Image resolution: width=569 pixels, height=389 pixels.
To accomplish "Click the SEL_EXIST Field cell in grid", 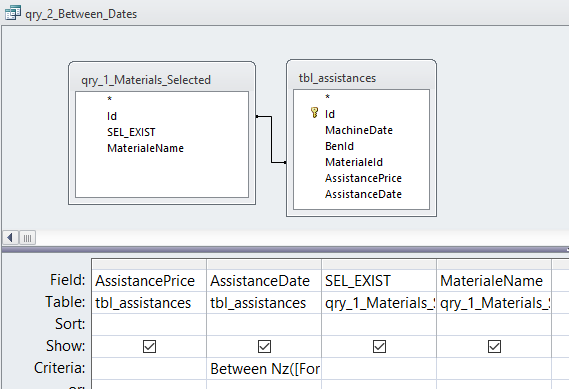I will [379, 281].
